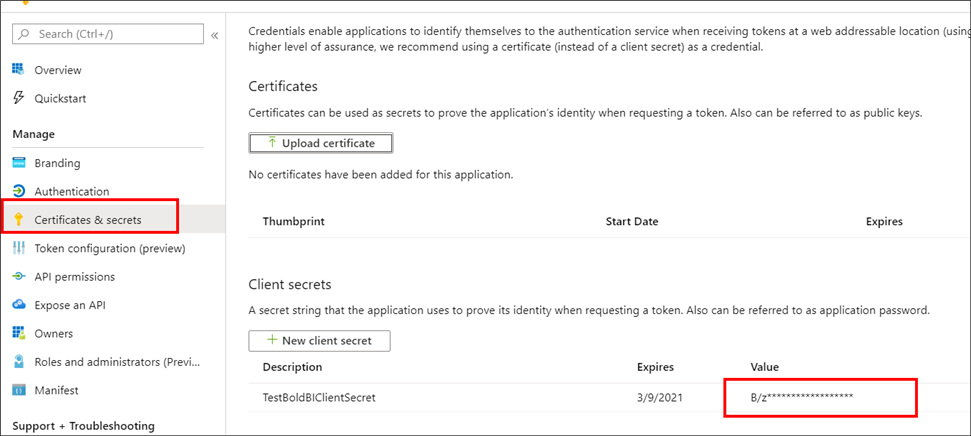Click the Thumbprint column header
Image resolution: width=971 pixels, height=436 pixels.
[293, 221]
